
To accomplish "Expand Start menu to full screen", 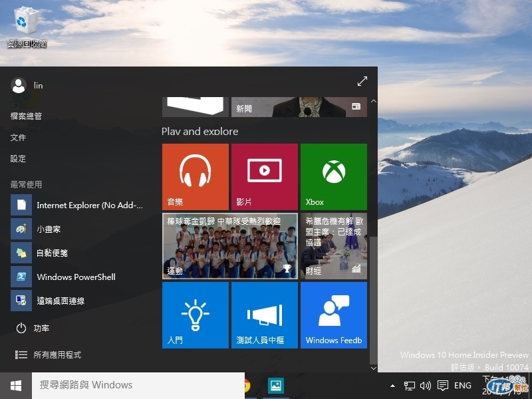I will pyautogui.click(x=362, y=81).
